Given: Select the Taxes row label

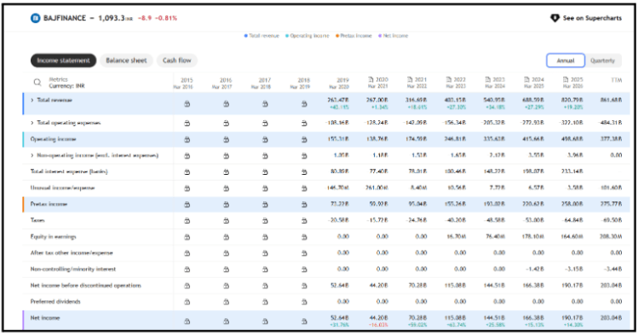Looking at the screenshot, I should click(x=37, y=220).
